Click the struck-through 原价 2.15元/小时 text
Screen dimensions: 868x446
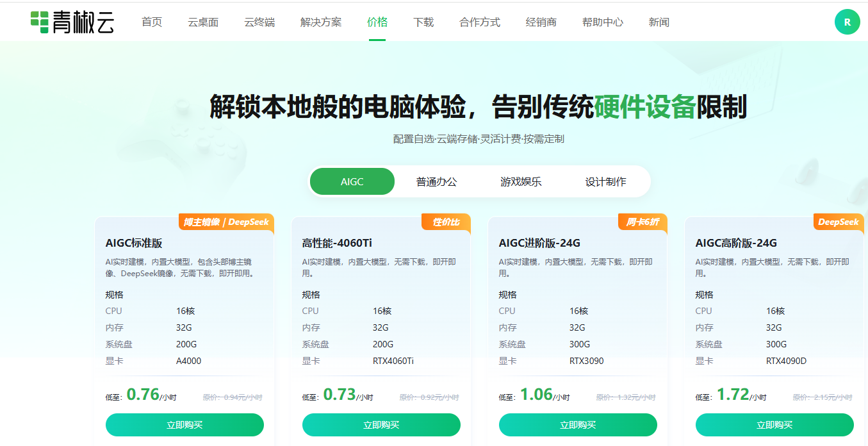pyautogui.click(x=823, y=397)
